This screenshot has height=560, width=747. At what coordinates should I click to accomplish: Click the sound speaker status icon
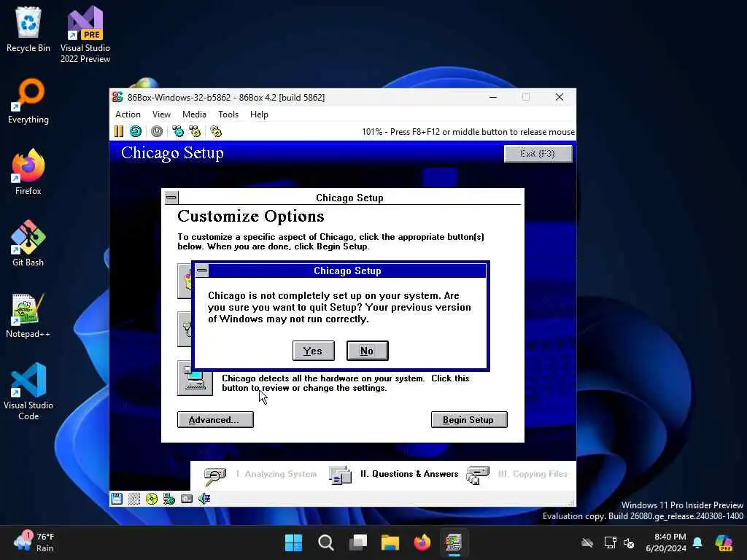[x=204, y=499]
